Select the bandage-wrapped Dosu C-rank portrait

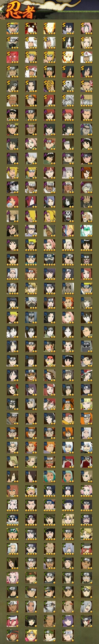[49, 606]
